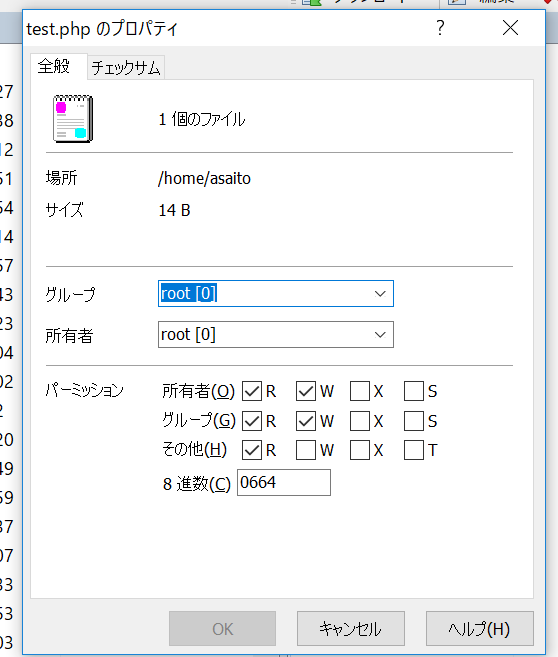Click the dialog title test.php のプロパティ
This screenshot has width=558, height=657.
(102, 29)
